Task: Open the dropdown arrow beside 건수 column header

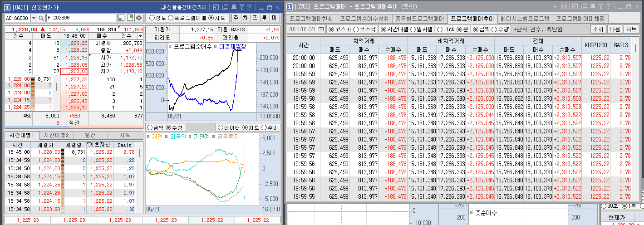Action: (x=140, y=35)
